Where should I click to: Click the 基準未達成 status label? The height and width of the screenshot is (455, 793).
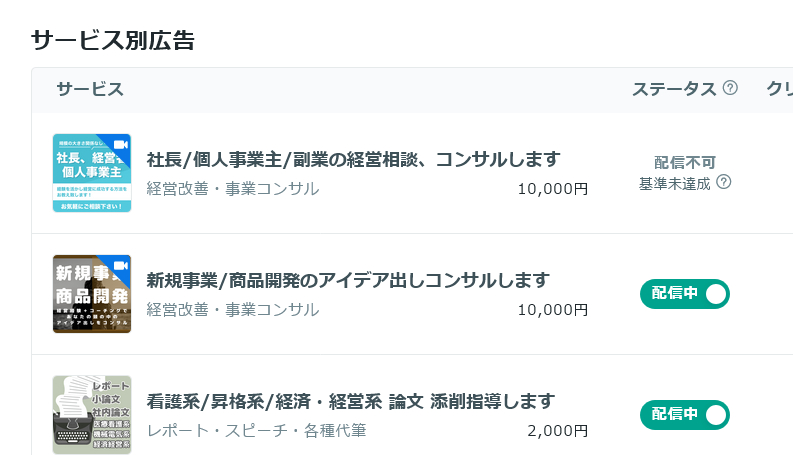(x=676, y=182)
